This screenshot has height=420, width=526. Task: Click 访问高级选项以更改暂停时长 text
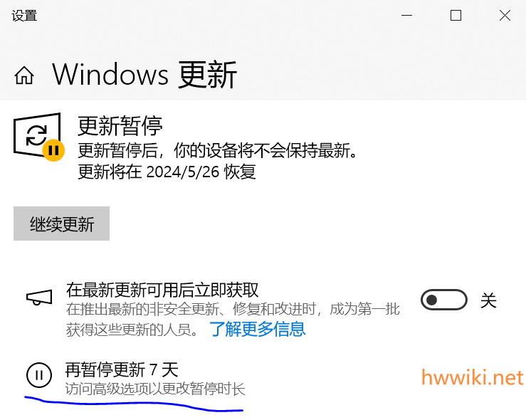click(x=155, y=389)
